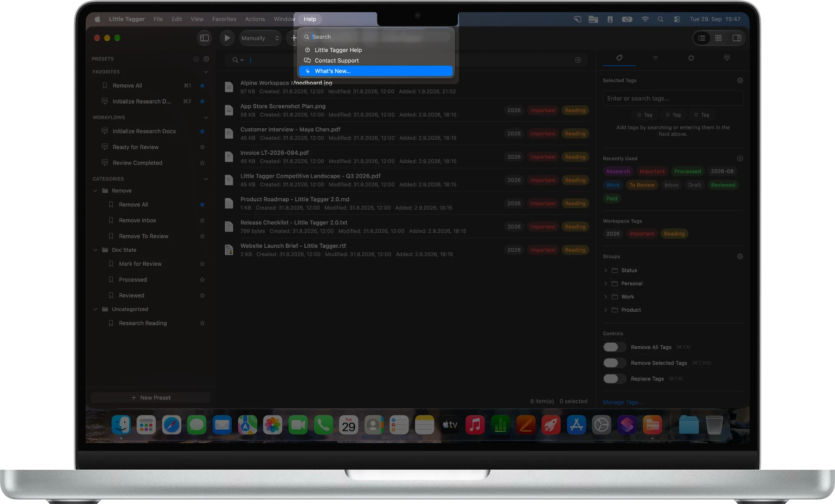Switch to list view layout
Image resolution: width=835 pixels, height=504 pixels.
[x=701, y=38]
